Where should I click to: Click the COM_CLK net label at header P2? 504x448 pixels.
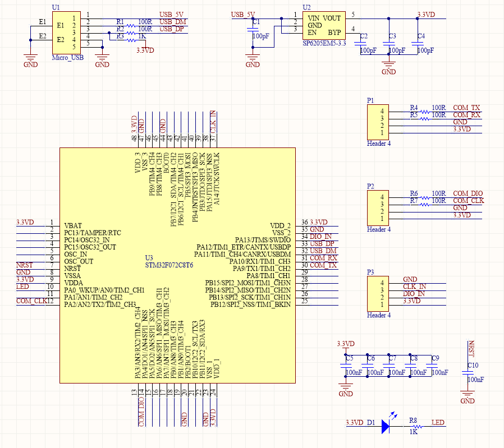point(468,200)
